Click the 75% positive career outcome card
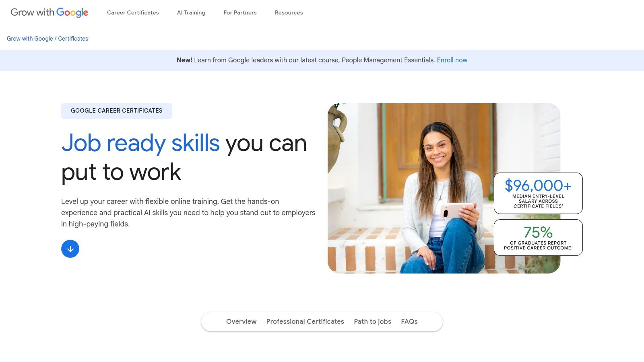Image resolution: width=644 pixels, height=362 pixels. click(538, 237)
